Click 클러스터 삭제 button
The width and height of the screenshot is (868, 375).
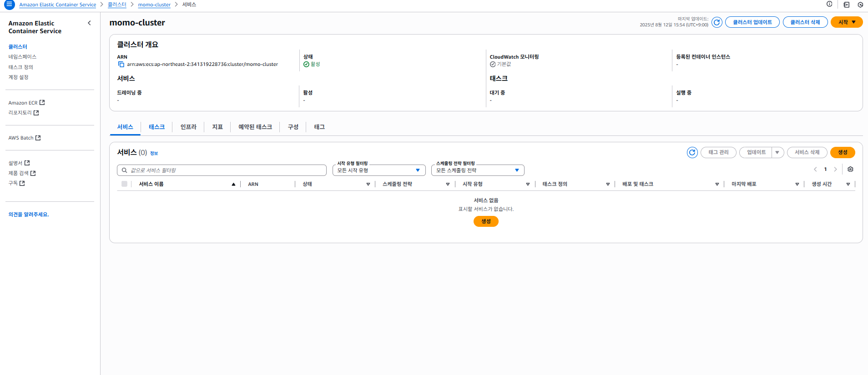[805, 22]
